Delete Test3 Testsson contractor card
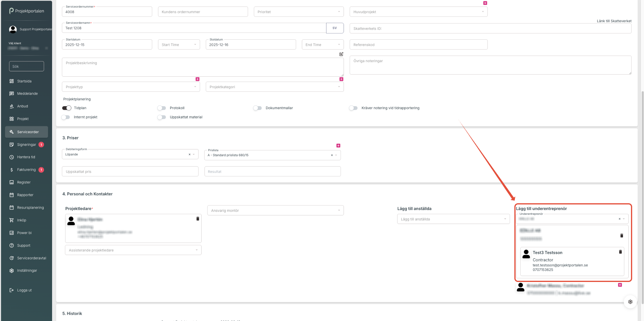The width and height of the screenshot is (644, 321). (x=620, y=252)
